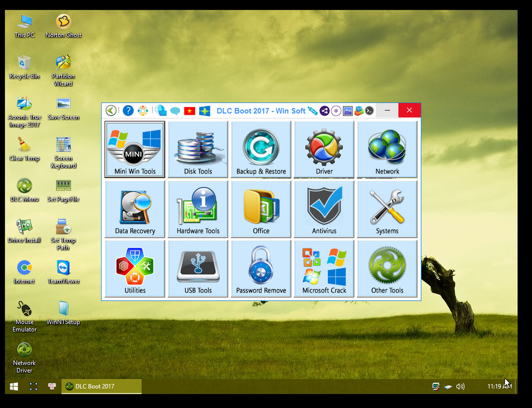Select Set Temp Path desktop icon
Image resolution: width=532 pixels, height=408 pixels.
(63, 235)
